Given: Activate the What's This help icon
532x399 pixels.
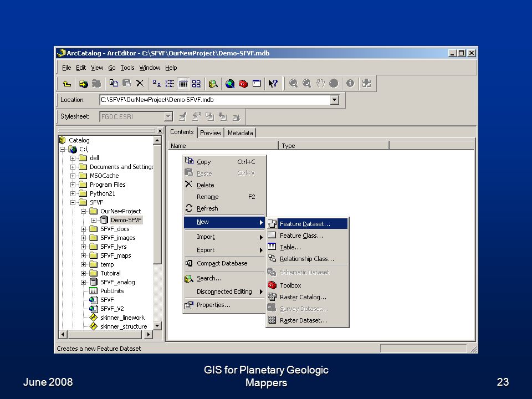Looking at the screenshot, I should (273, 84).
